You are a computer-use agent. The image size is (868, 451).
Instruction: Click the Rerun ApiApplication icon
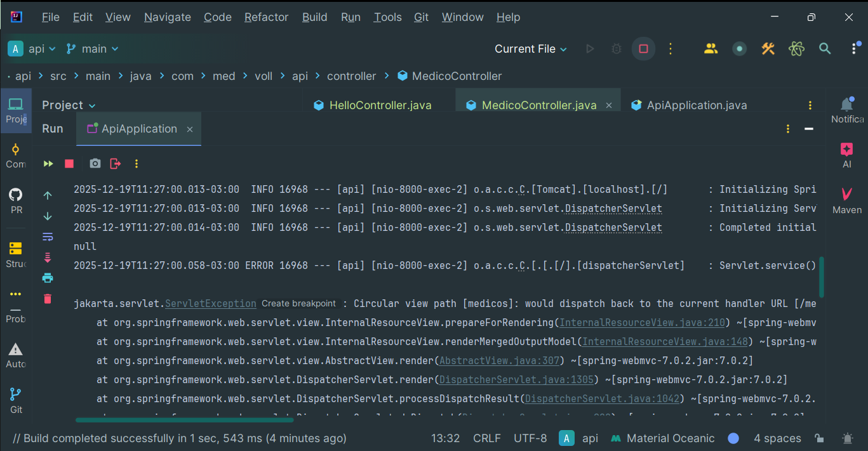[x=48, y=164]
